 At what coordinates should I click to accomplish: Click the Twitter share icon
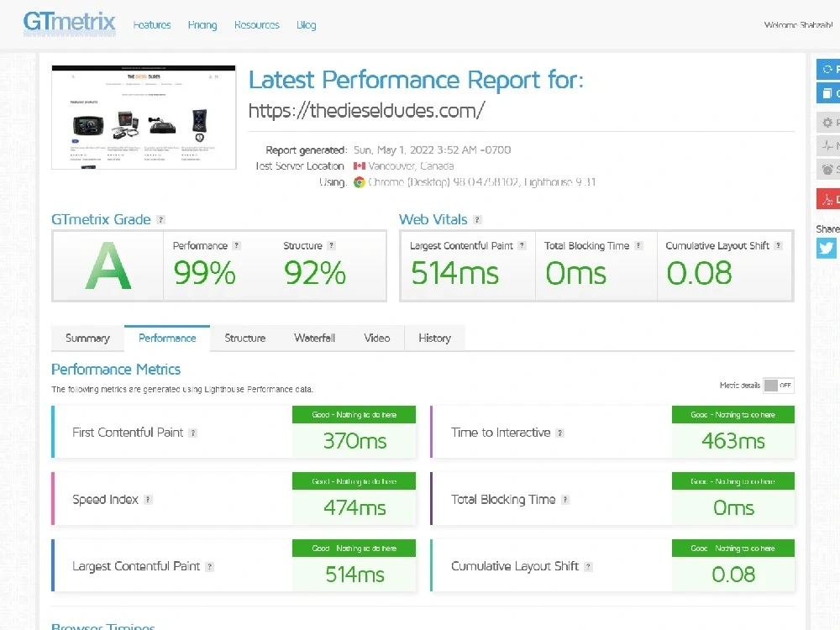pyautogui.click(x=826, y=248)
